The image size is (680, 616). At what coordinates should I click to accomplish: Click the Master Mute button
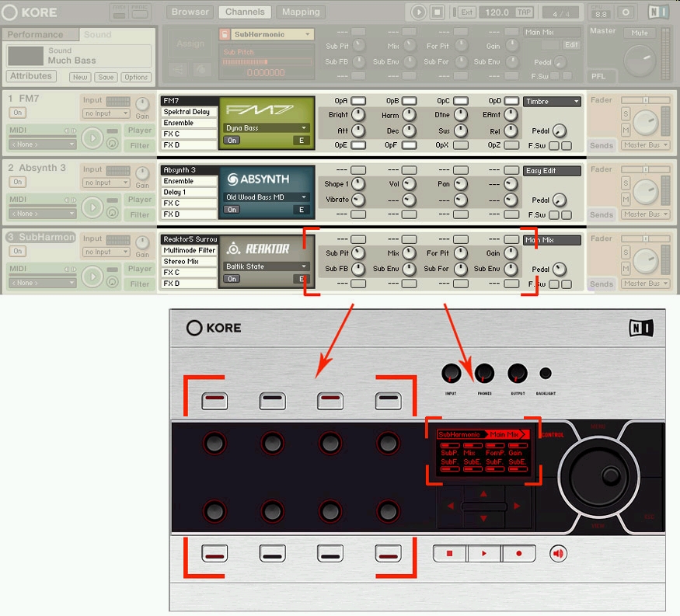pyautogui.click(x=640, y=33)
